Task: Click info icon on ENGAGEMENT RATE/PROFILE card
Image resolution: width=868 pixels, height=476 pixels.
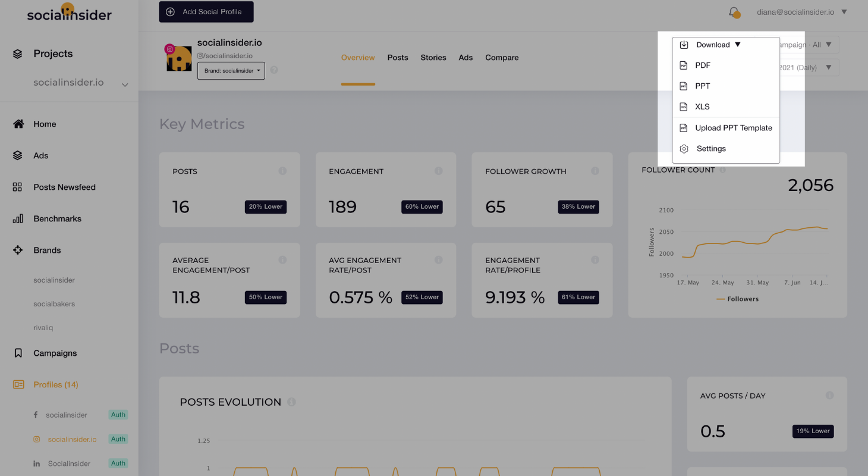Action: [595, 260]
